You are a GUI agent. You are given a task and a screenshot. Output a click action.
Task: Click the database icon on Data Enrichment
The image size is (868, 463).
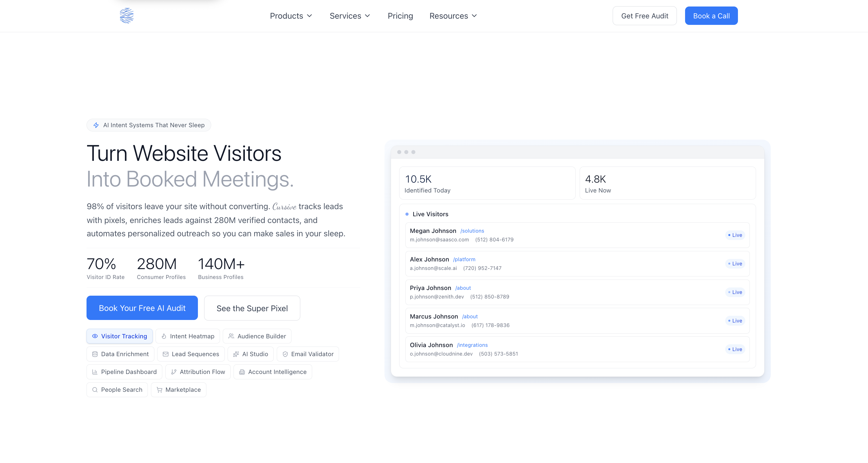pos(95,354)
